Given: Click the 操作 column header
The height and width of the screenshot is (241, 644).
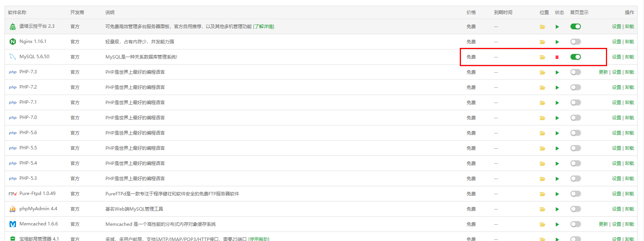Looking at the screenshot, I should point(630,13).
